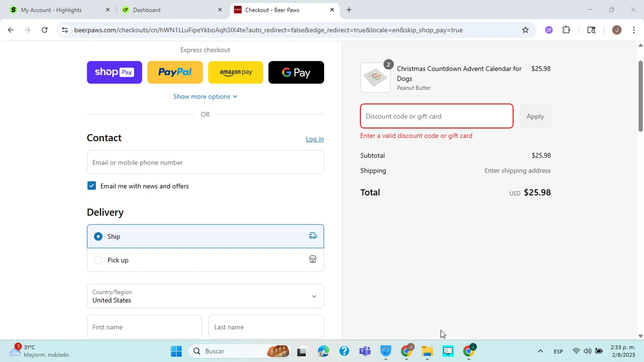Open the Extensions puzzle menu
Screen dimensions: 644x362
[566, 30]
